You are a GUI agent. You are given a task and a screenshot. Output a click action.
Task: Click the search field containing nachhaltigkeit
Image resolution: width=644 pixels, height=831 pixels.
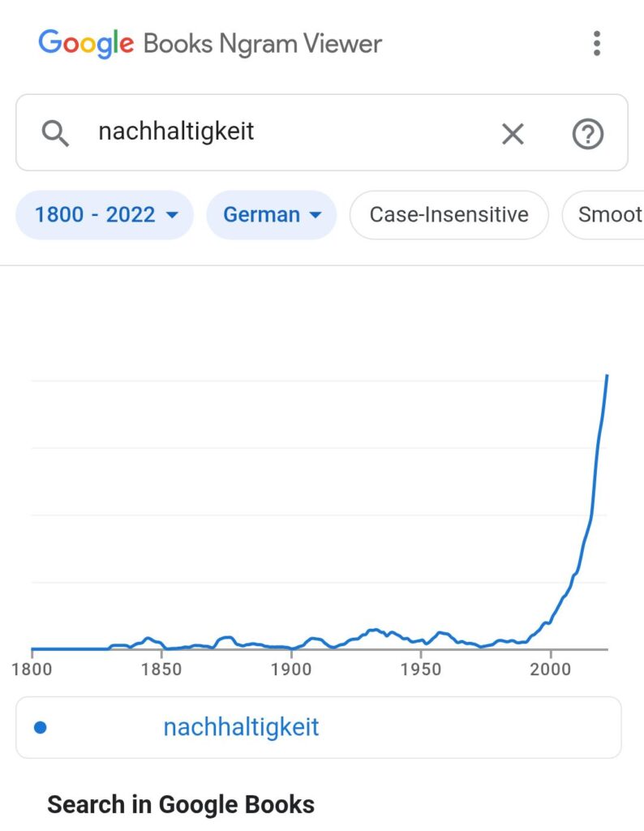pyautogui.click(x=284, y=131)
